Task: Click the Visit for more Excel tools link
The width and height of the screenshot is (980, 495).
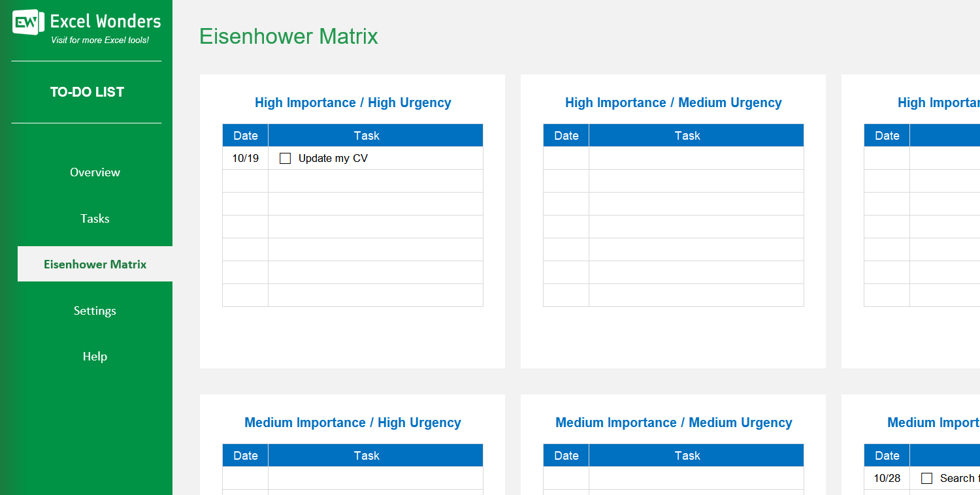Action: pos(87,39)
